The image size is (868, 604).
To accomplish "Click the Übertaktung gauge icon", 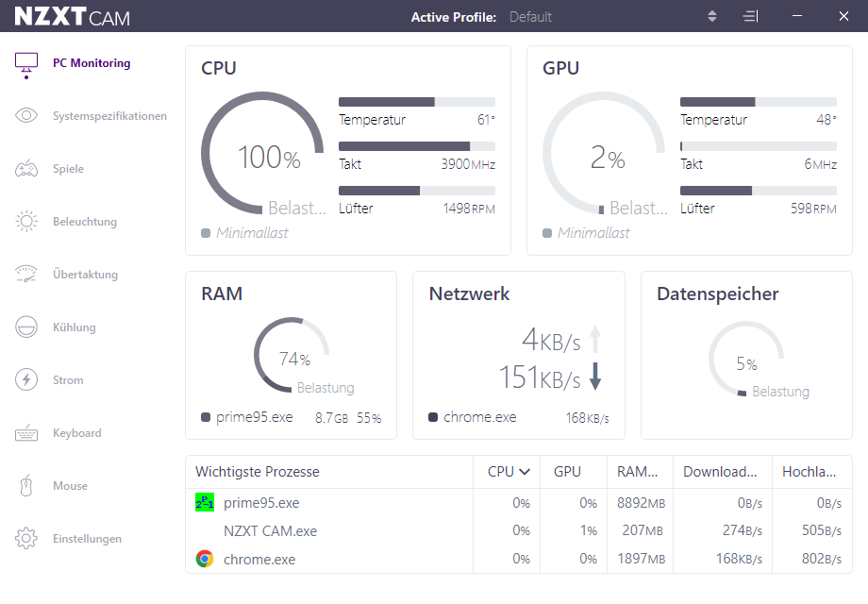I will coord(26,274).
